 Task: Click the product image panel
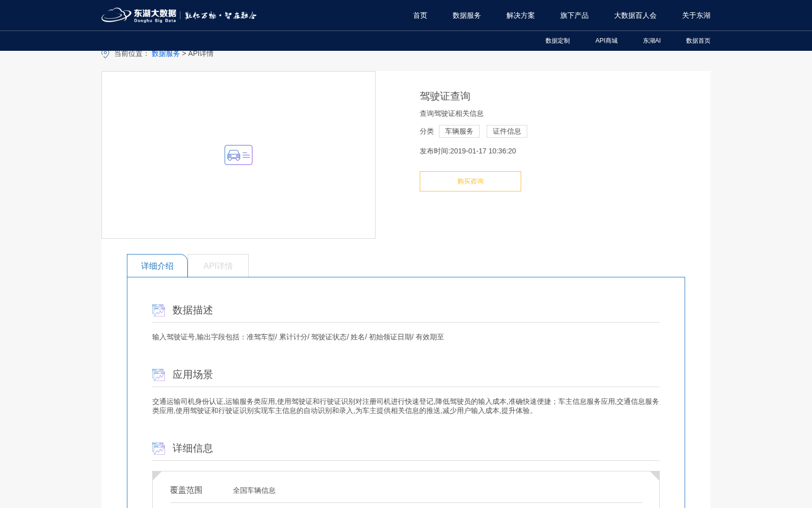tap(239, 155)
